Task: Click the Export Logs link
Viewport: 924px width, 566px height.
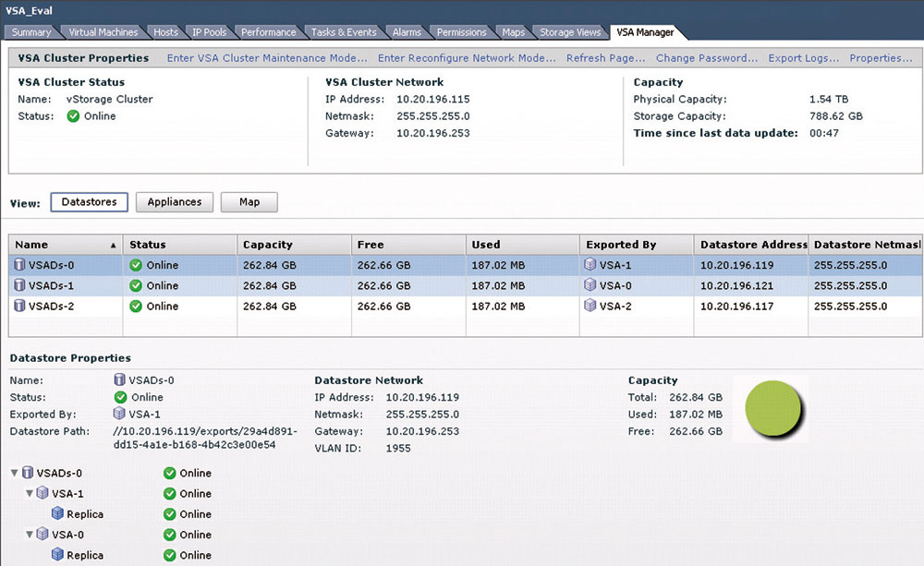Action: 804,58
